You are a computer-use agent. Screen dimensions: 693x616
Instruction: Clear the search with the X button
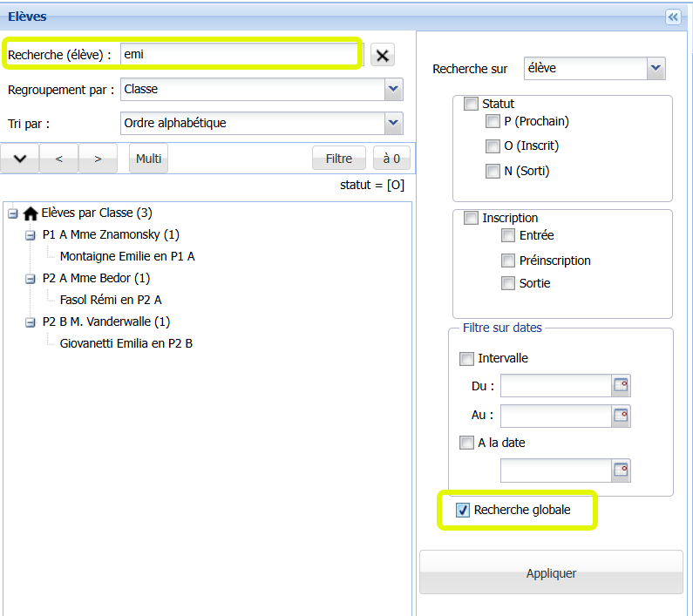(x=383, y=55)
